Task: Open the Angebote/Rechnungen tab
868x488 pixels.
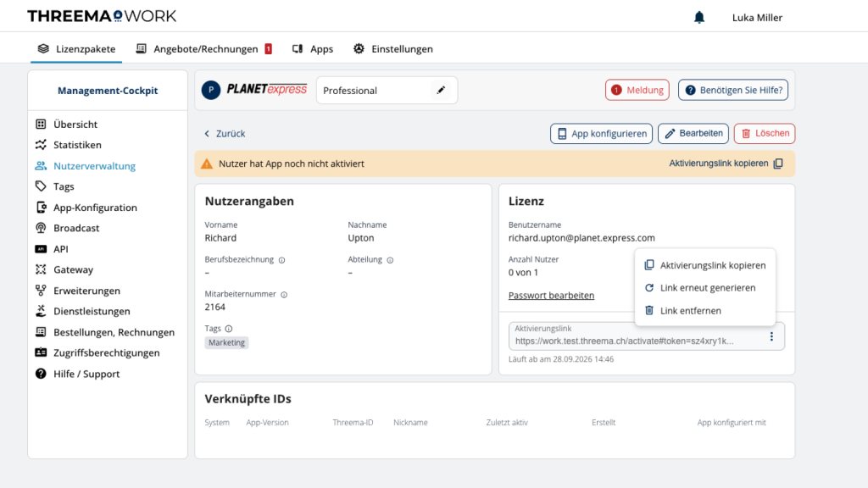Action: 203,48
